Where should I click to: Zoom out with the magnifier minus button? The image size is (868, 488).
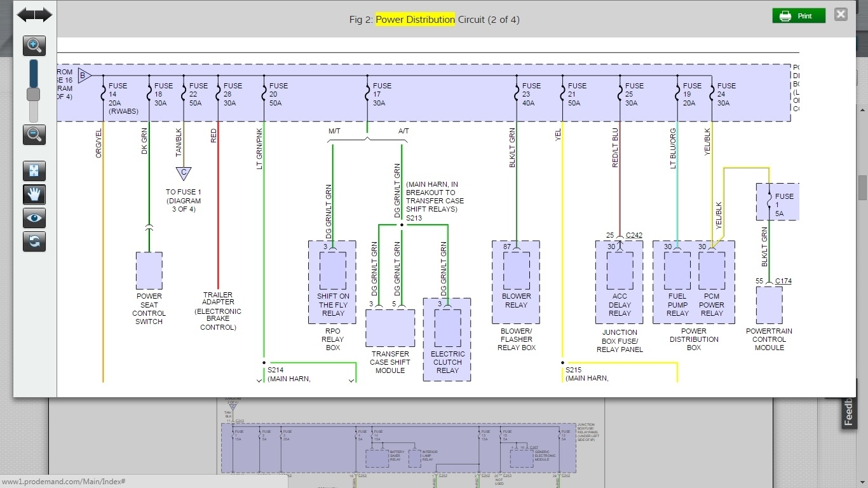pos(34,135)
